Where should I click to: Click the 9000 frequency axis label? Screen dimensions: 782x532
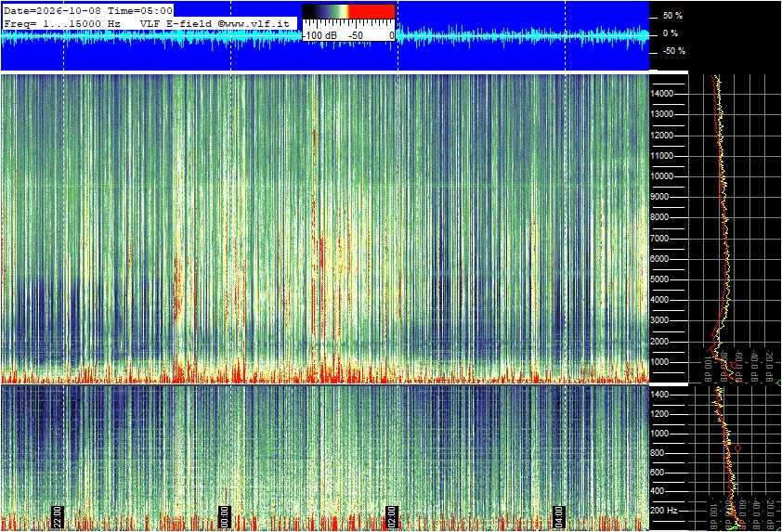[659, 197]
